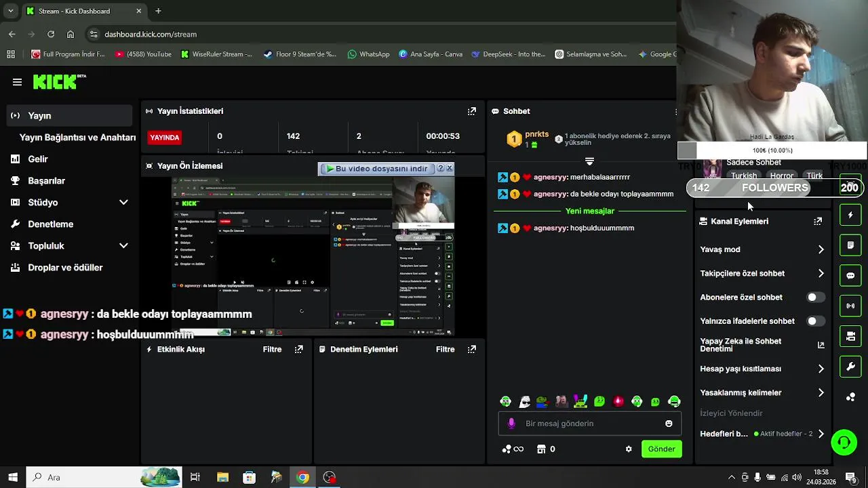Click the microphone icon in message box

pyautogui.click(x=511, y=424)
